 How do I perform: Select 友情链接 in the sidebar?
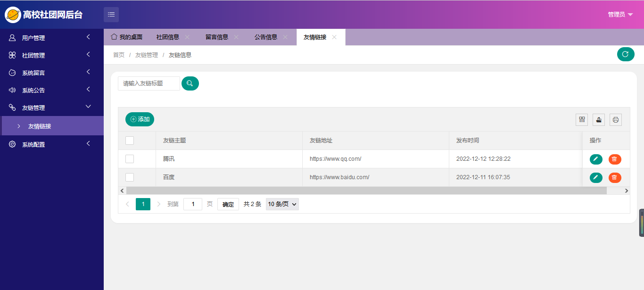pos(52,126)
